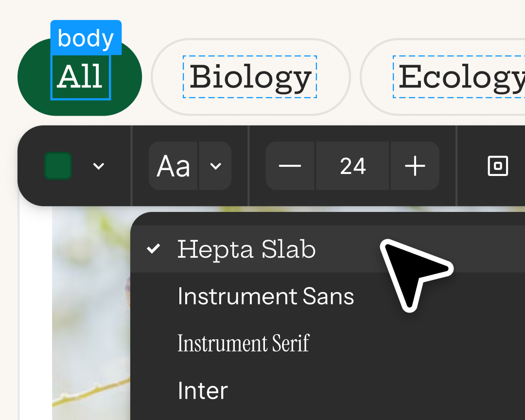Expand the font family dropdown chevron
525x420 pixels.
click(x=215, y=166)
